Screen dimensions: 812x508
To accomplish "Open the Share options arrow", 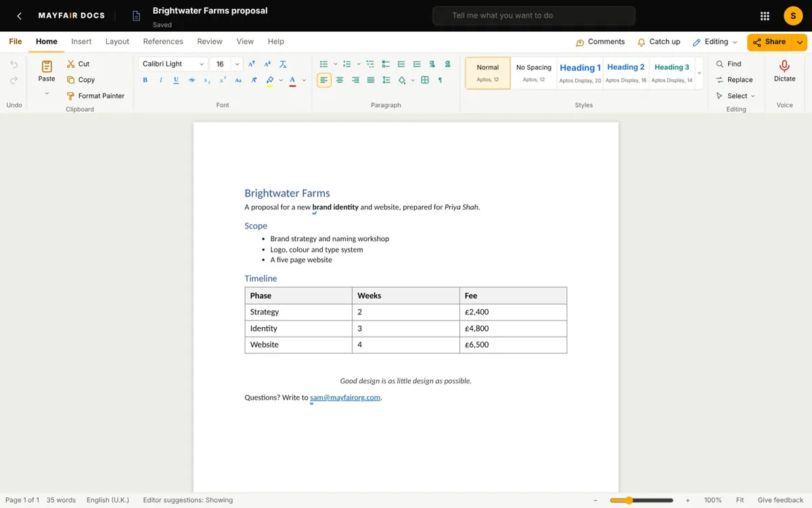I will click(x=800, y=42).
